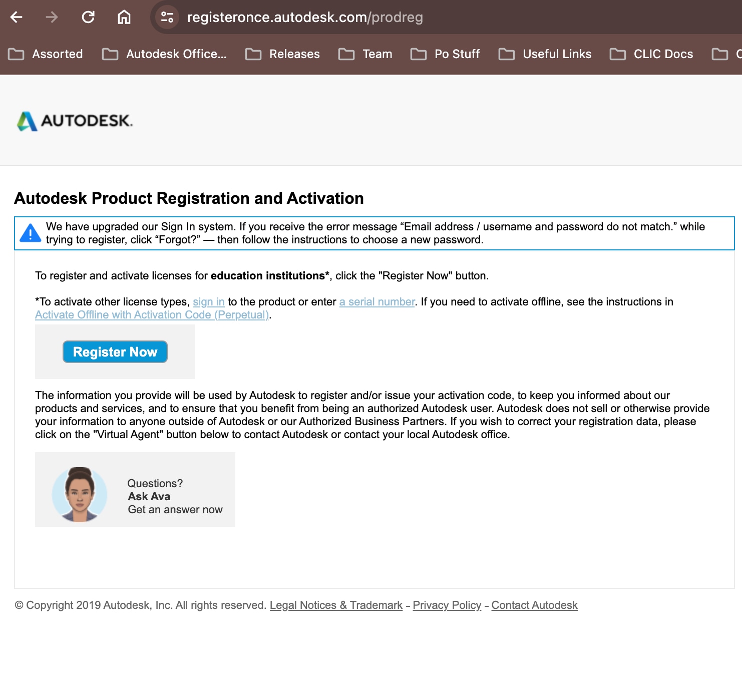Open the Po Stuff bookmarks folder
Screen dimensions: 742x700
coord(445,54)
